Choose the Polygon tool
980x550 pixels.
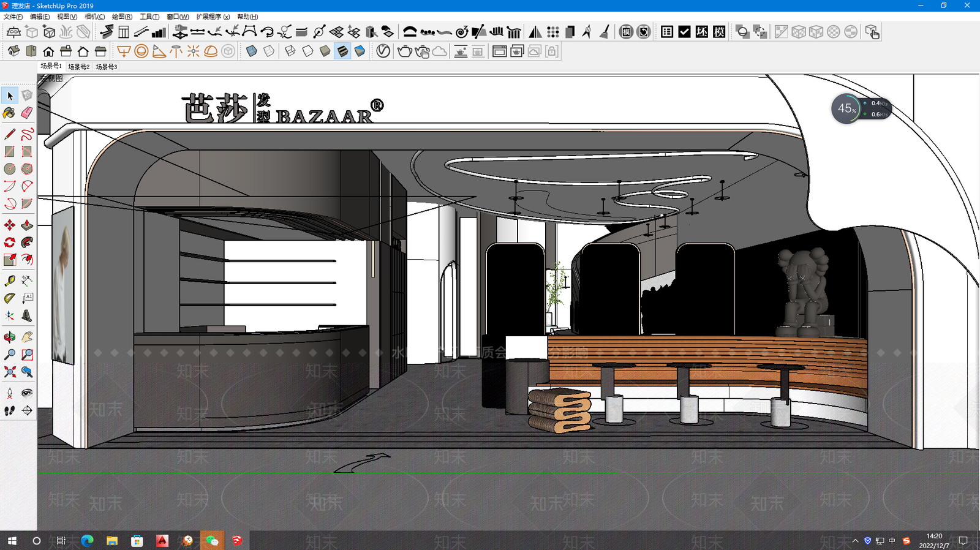pos(27,168)
